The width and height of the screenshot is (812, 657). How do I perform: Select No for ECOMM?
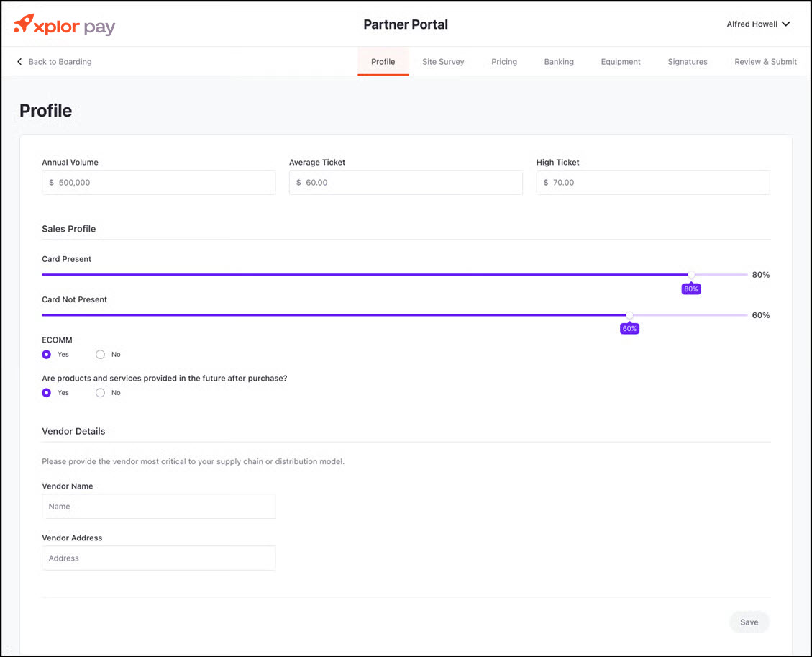coord(101,354)
